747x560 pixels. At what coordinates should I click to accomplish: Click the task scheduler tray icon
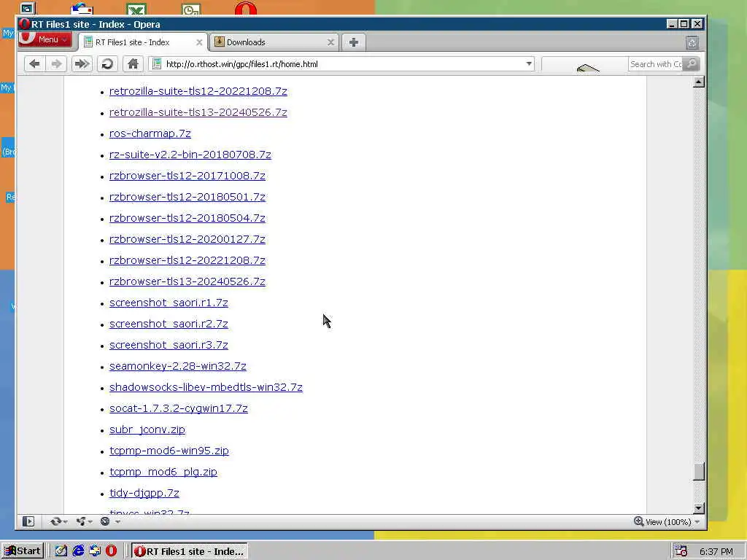[x=681, y=551]
